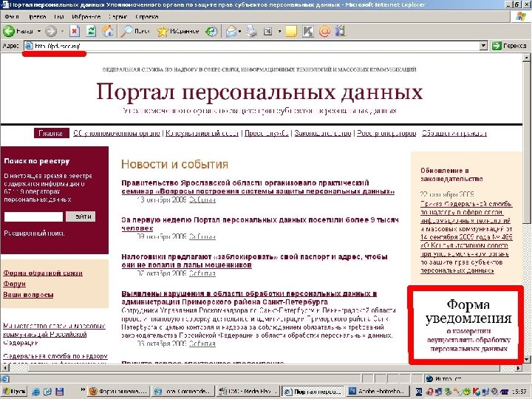Open Выявлены нарушения news headline
The image size is (532, 399).
pyautogui.click(x=249, y=298)
